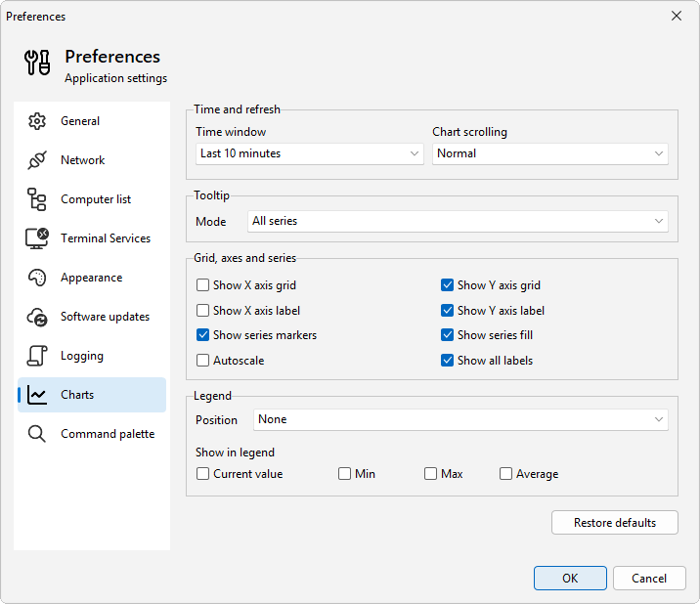Click the Computer list tree icon

(x=36, y=199)
